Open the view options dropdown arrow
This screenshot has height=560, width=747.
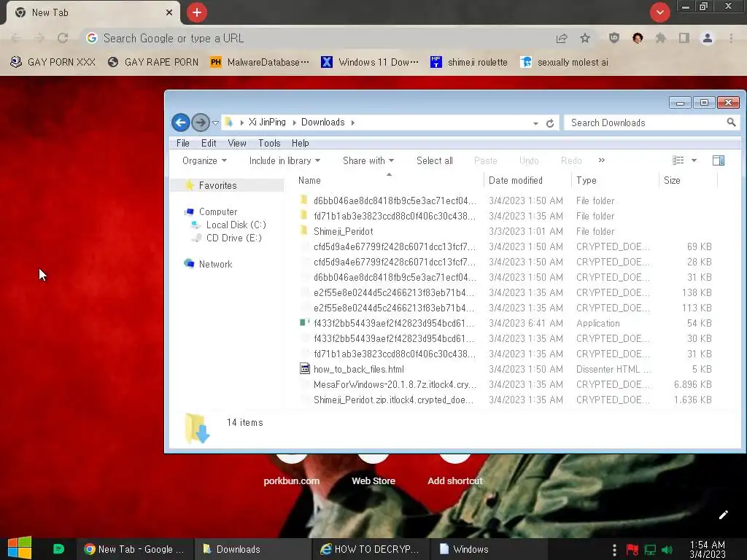tap(694, 160)
